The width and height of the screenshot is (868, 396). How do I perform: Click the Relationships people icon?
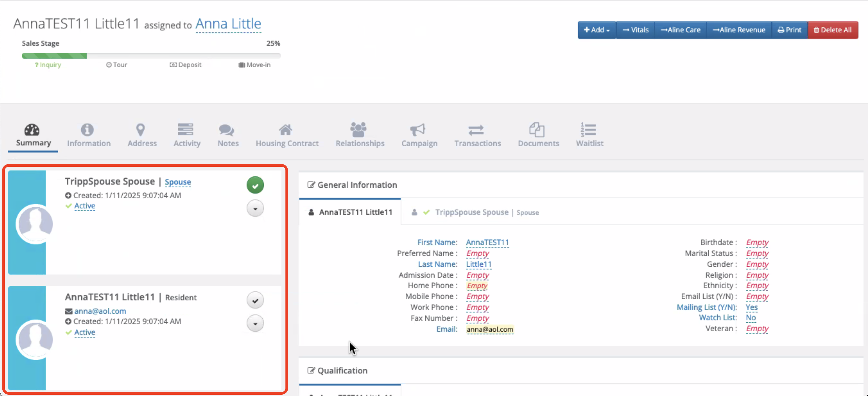pyautogui.click(x=358, y=130)
